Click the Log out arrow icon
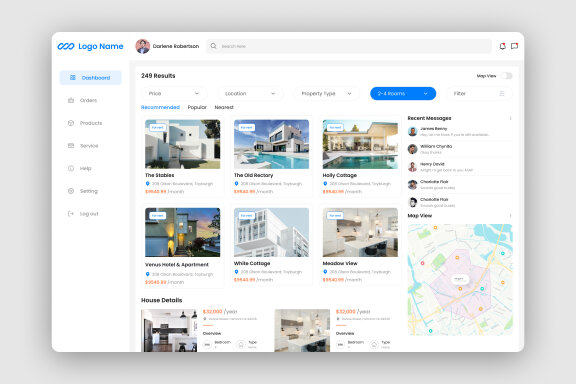 pyautogui.click(x=71, y=213)
